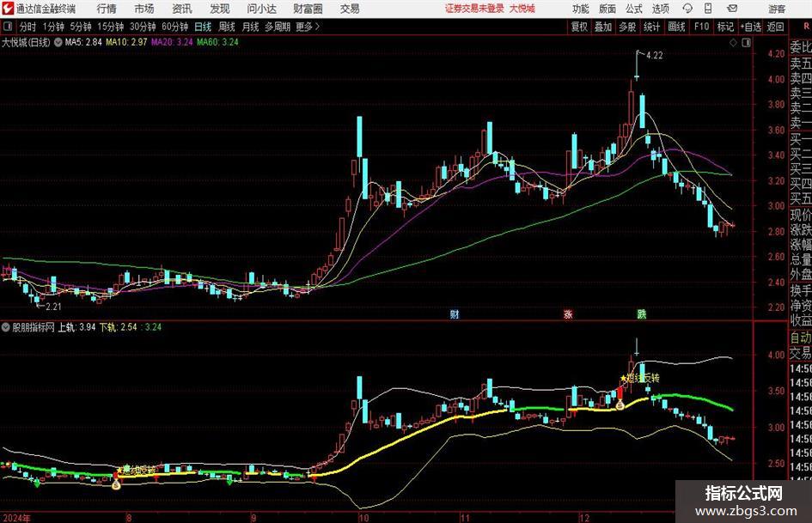Click the 2024年 date axis label
Image resolution: width=812 pixels, height=523 pixels.
(16, 518)
